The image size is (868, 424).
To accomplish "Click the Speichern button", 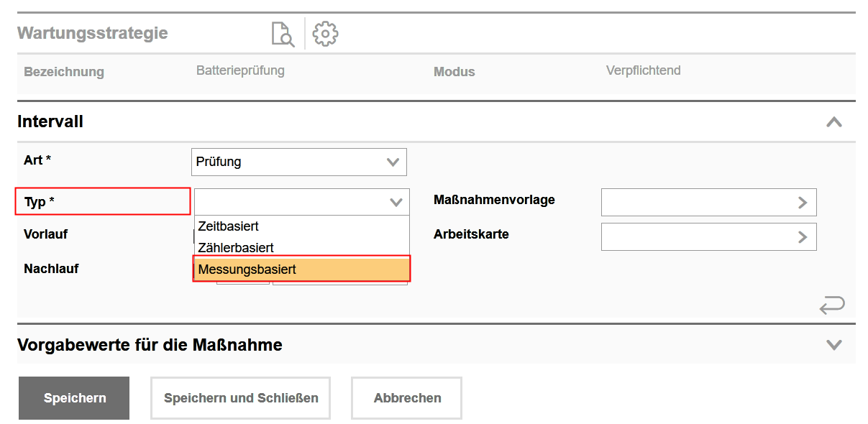I will click(74, 398).
